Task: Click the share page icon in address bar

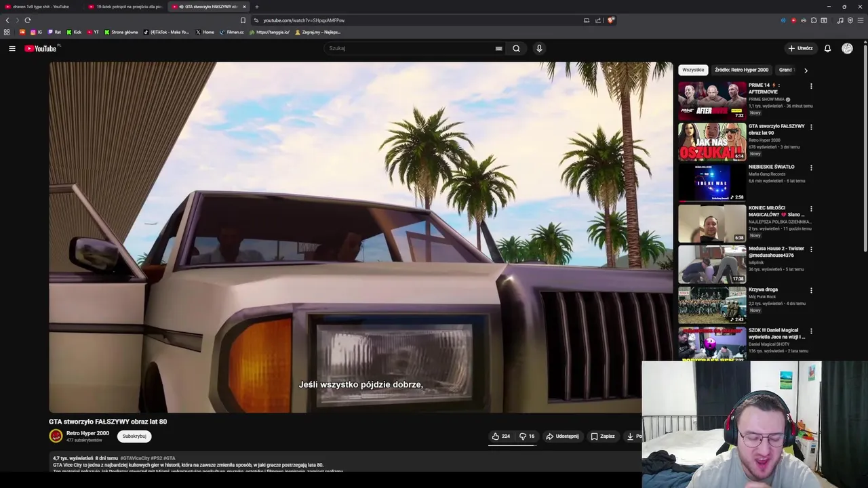Action: pos(598,20)
